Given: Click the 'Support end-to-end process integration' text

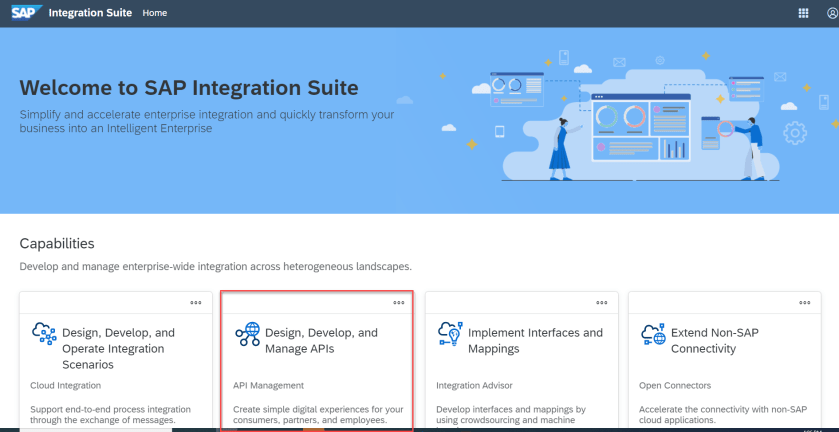Looking at the screenshot, I should (110, 415).
